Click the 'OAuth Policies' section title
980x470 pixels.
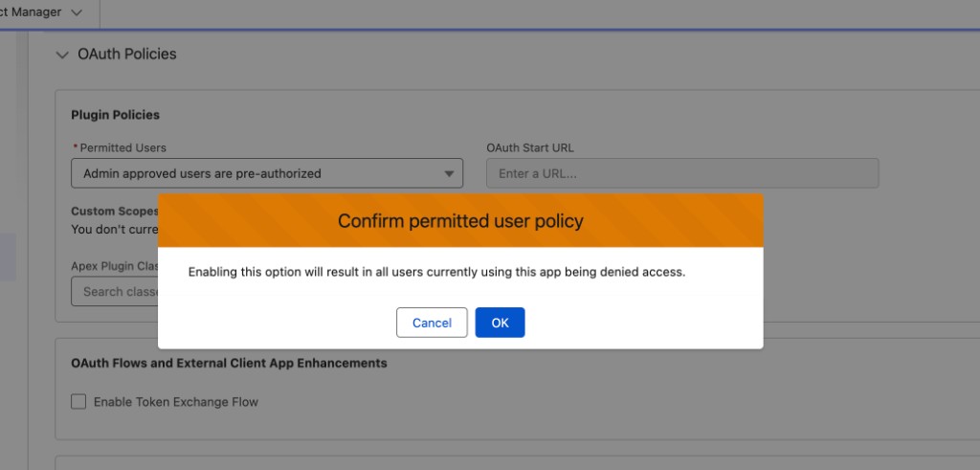click(127, 55)
